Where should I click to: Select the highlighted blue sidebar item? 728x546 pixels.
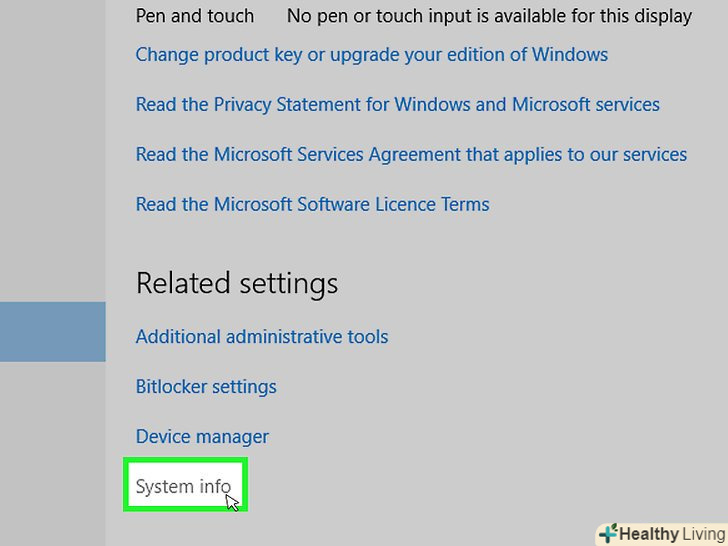tap(52, 331)
